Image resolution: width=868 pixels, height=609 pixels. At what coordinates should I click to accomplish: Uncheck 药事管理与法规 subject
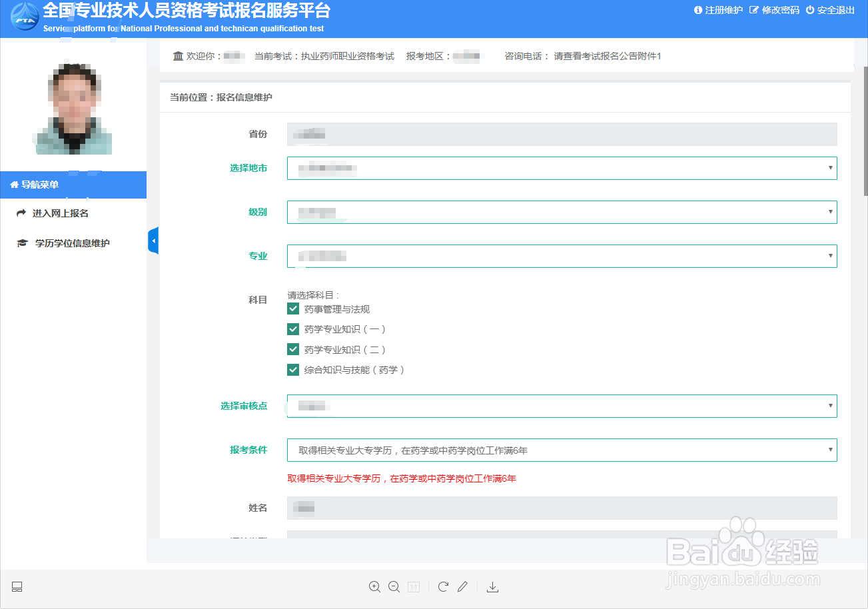293,308
